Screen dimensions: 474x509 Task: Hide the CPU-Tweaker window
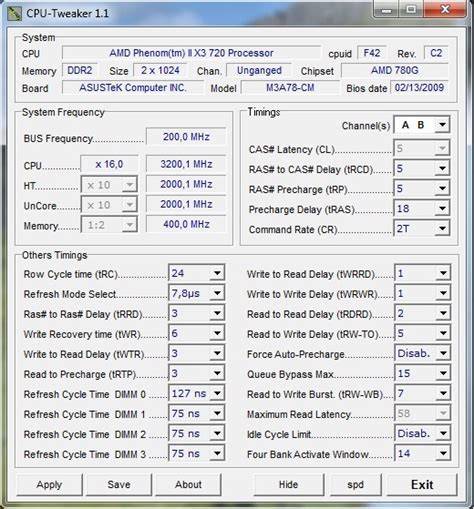pyautogui.click(x=289, y=484)
